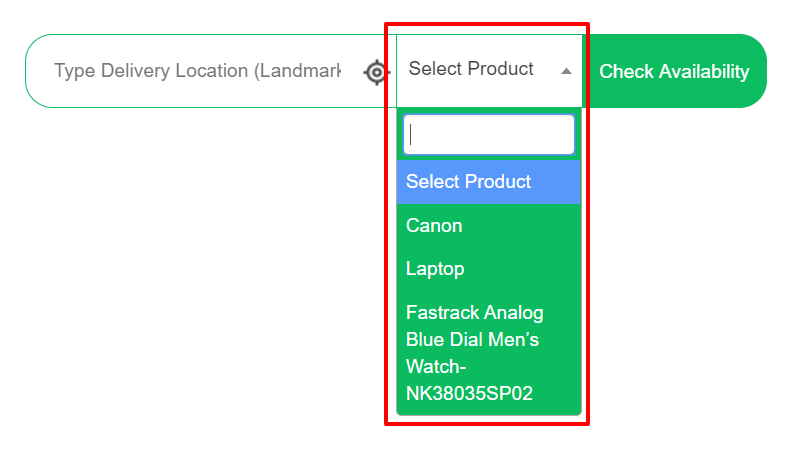Collapse the product list using the triangle
This screenshot has width=790, height=454.
tap(566, 71)
